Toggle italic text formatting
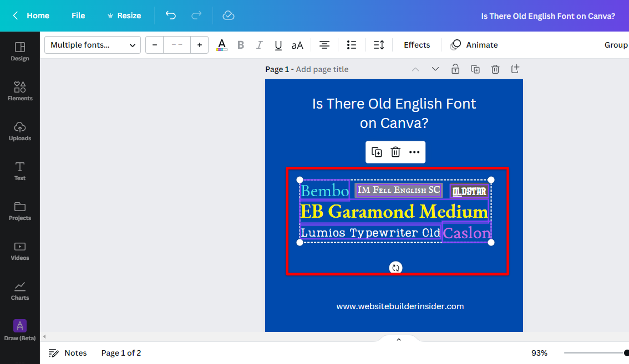 pyautogui.click(x=259, y=45)
